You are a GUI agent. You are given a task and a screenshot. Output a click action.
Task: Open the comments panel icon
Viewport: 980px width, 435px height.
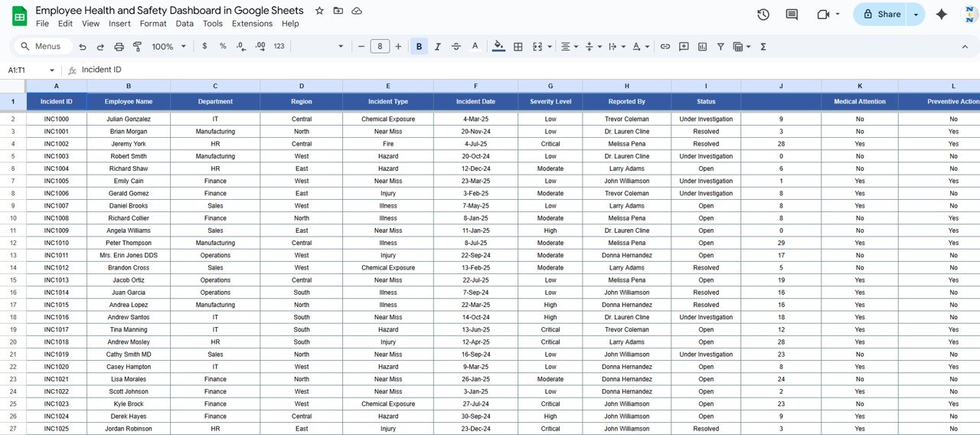792,15
